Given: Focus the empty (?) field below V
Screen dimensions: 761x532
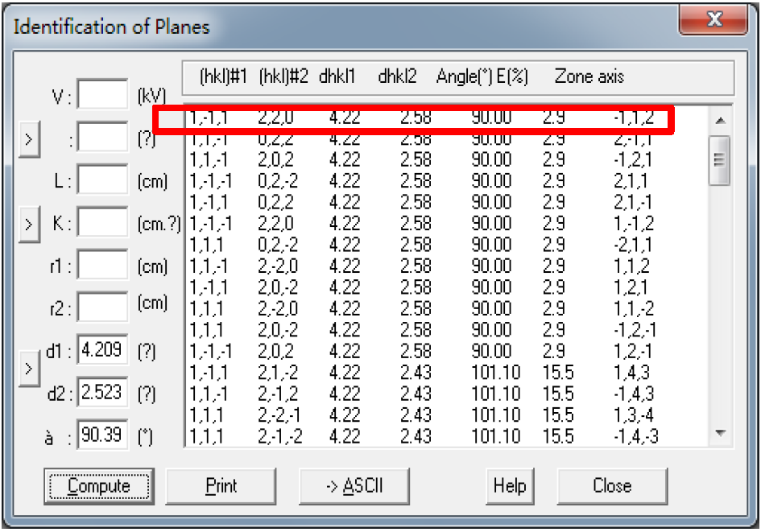Looking at the screenshot, I should (x=102, y=136).
